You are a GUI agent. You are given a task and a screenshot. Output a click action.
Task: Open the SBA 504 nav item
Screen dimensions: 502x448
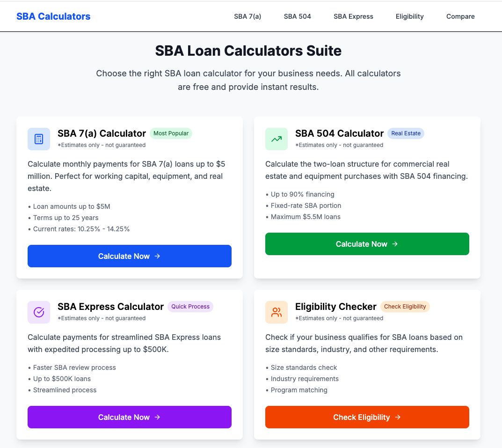[x=298, y=16]
